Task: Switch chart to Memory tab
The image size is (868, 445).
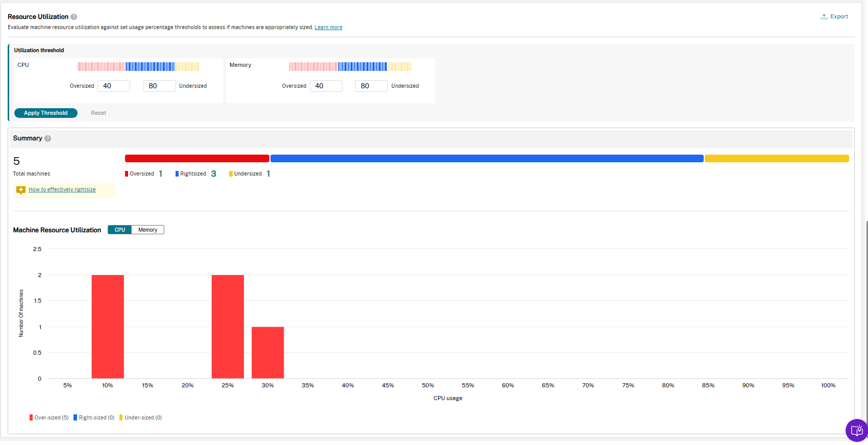Action: pyautogui.click(x=147, y=230)
